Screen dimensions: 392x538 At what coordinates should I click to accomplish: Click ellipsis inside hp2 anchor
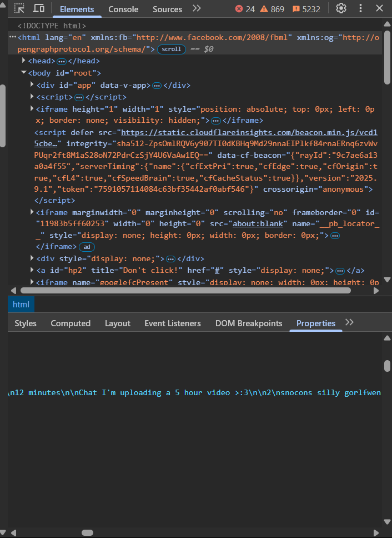(340, 271)
